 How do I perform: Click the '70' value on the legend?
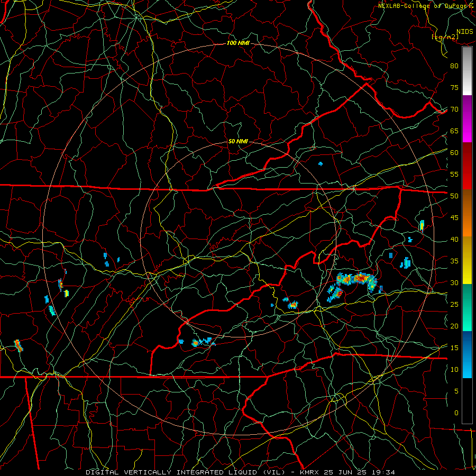click(x=454, y=109)
